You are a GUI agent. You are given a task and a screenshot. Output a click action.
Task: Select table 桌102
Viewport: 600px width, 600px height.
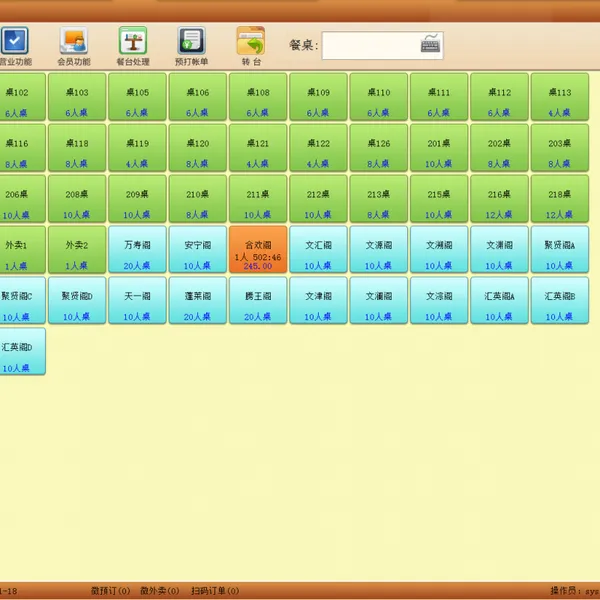(x=23, y=97)
